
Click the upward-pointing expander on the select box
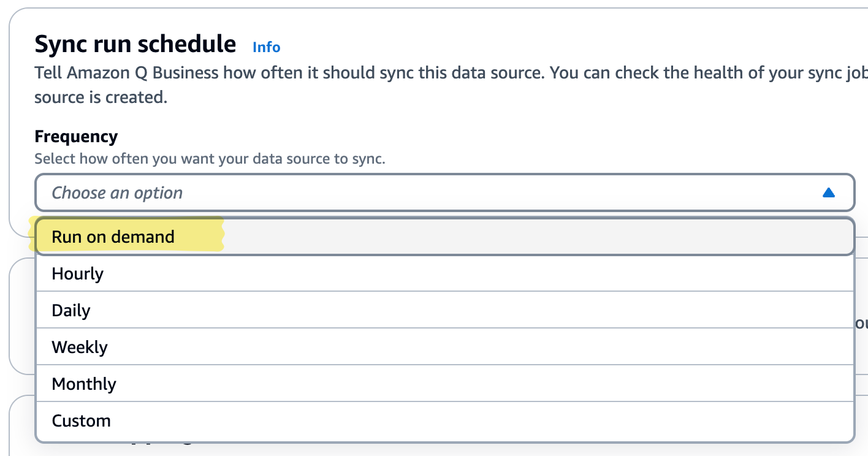829,192
